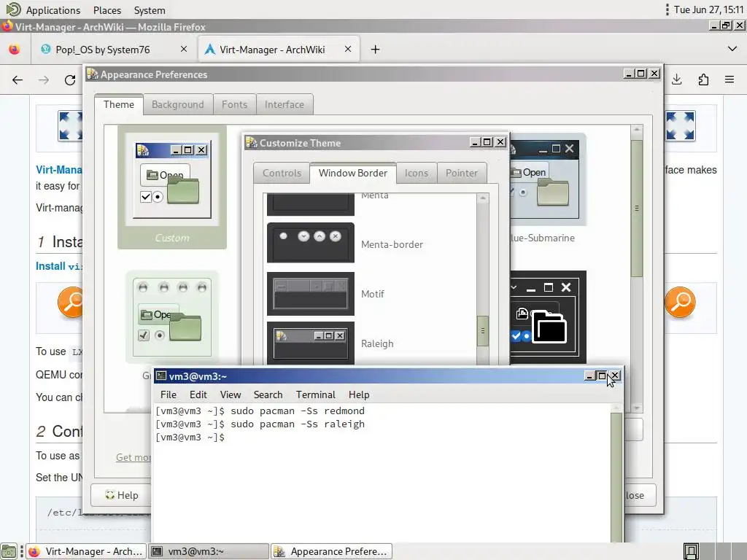
Task: Click the show desktop icon in bottom panel
Action: pyautogui.click(x=9, y=551)
